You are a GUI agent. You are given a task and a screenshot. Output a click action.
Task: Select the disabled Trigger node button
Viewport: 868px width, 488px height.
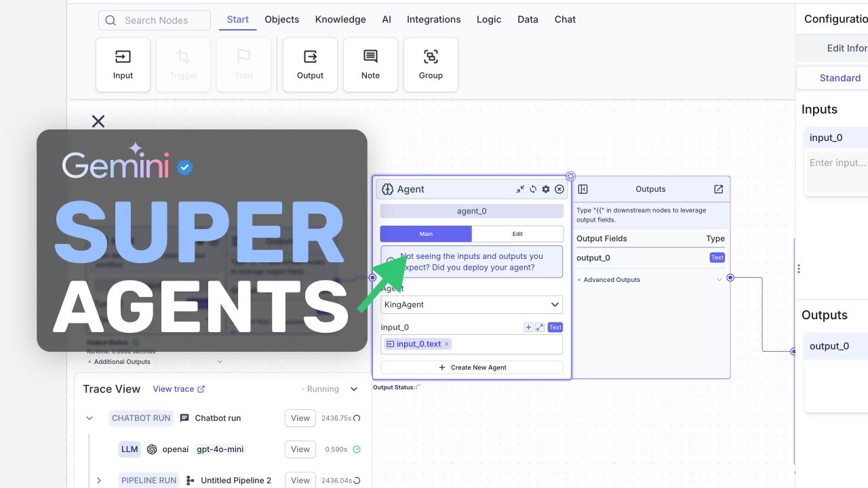click(183, 64)
